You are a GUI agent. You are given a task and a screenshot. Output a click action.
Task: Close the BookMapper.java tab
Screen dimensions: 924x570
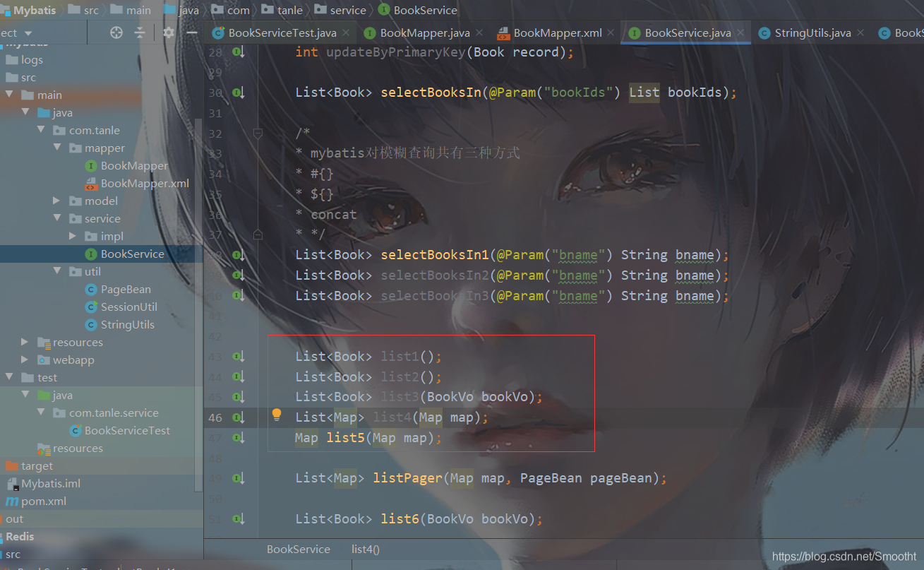[479, 33]
